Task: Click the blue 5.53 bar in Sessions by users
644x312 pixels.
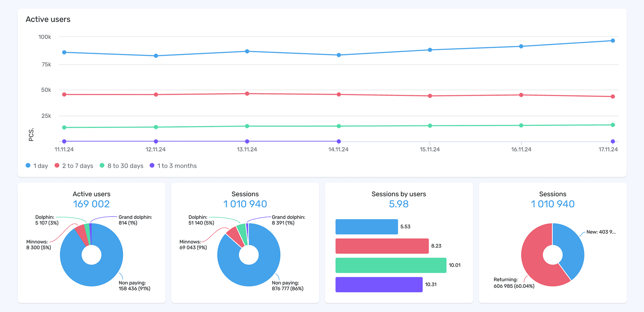Action: 366,227
